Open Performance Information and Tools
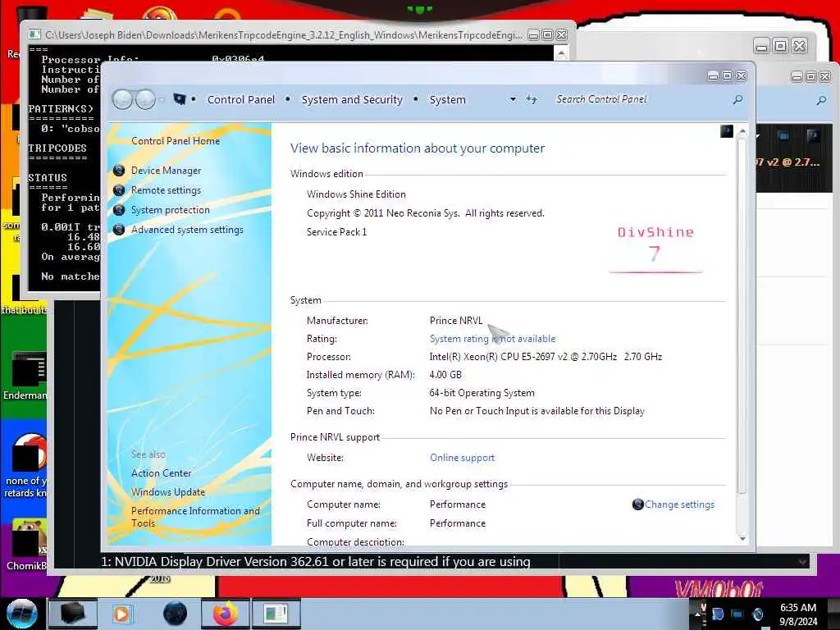The image size is (840, 630). tap(195, 517)
